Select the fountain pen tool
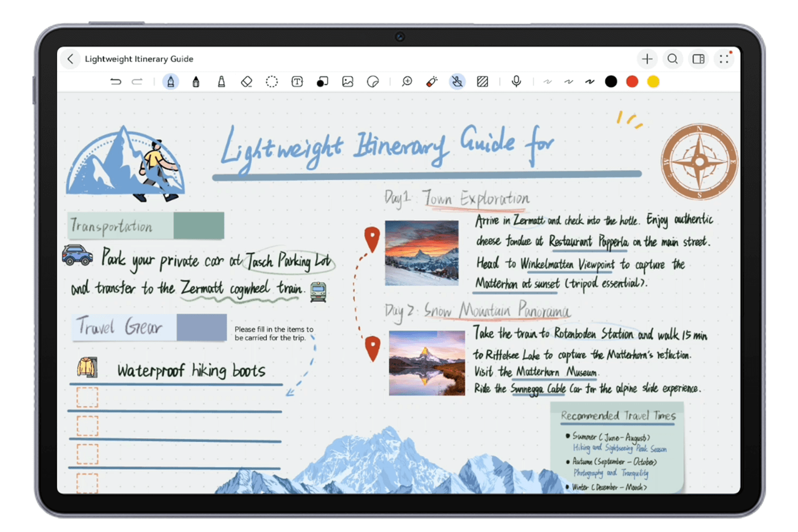 [x=171, y=82]
